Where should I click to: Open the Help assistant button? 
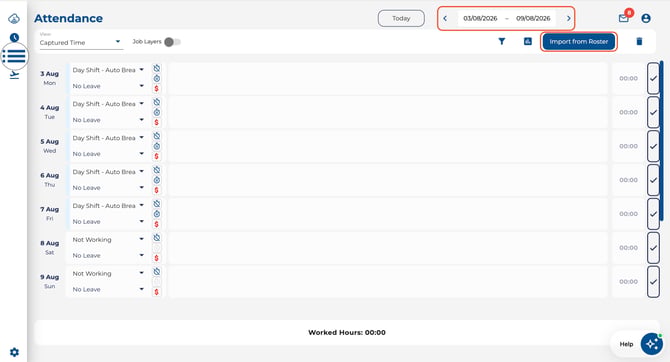[x=651, y=344]
